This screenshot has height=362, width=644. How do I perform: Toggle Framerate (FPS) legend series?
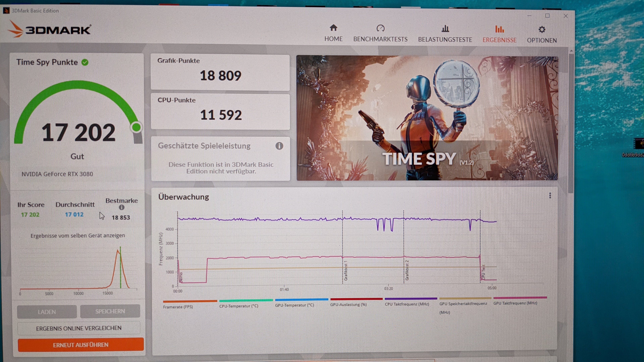point(178,307)
